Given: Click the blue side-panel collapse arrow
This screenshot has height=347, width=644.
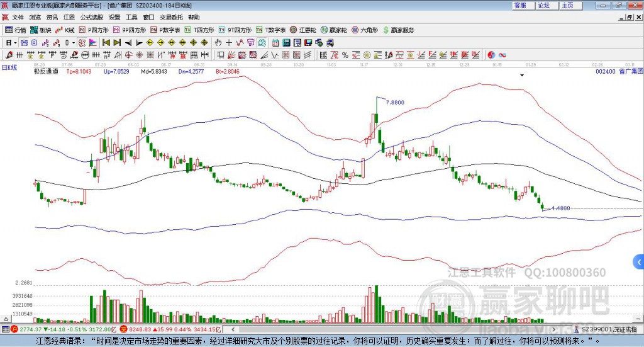Looking at the screenshot, I should click(x=638, y=261).
